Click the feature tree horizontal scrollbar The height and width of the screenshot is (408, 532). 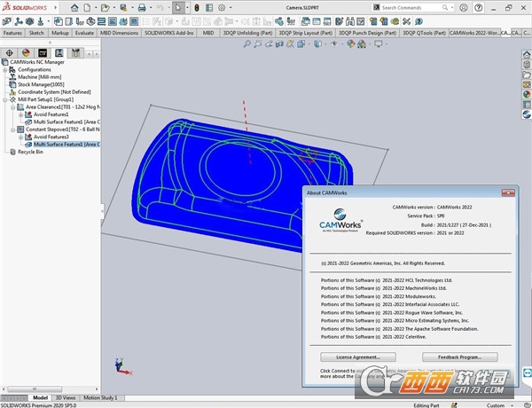click(35, 389)
